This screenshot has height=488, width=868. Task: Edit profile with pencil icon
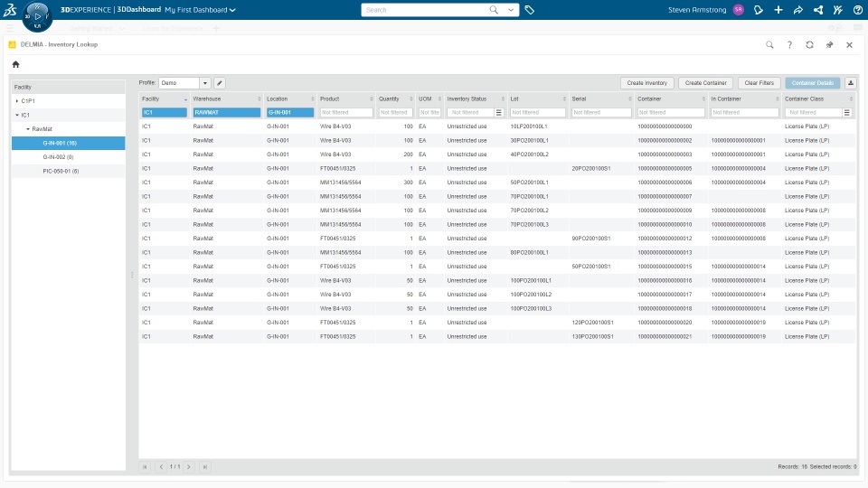tap(219, 83)
